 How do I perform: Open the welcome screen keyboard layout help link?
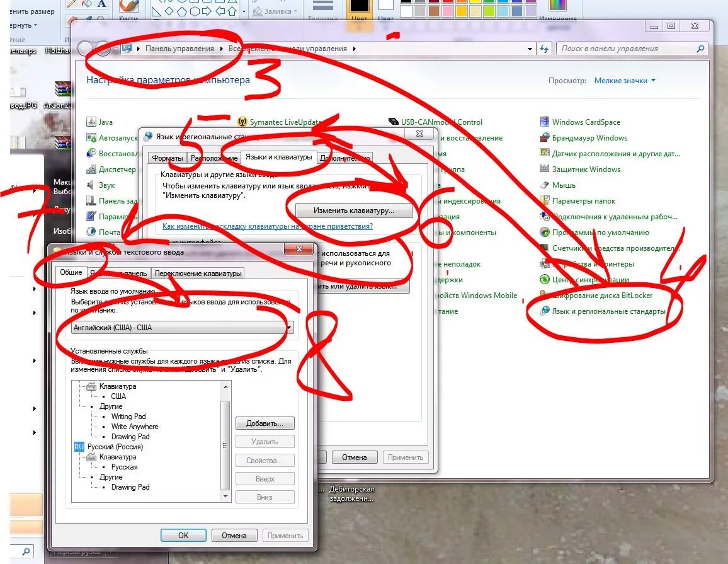click(268, 226)
